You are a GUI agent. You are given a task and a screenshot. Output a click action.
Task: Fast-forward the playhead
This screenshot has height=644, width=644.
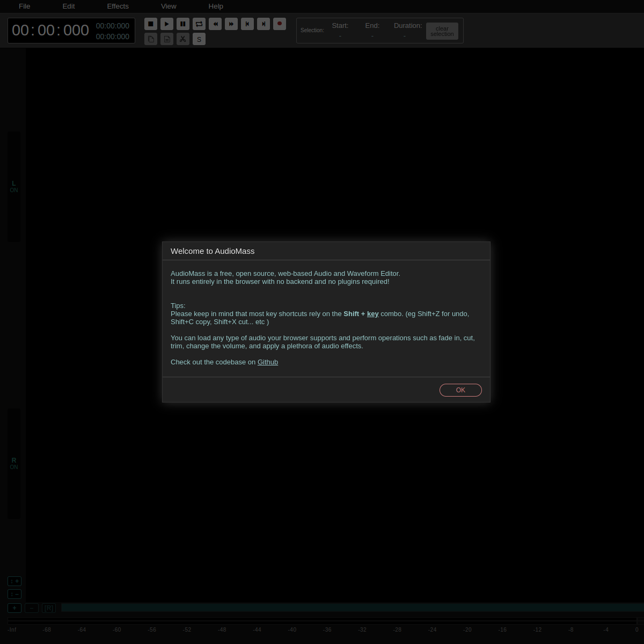point(231,24)
